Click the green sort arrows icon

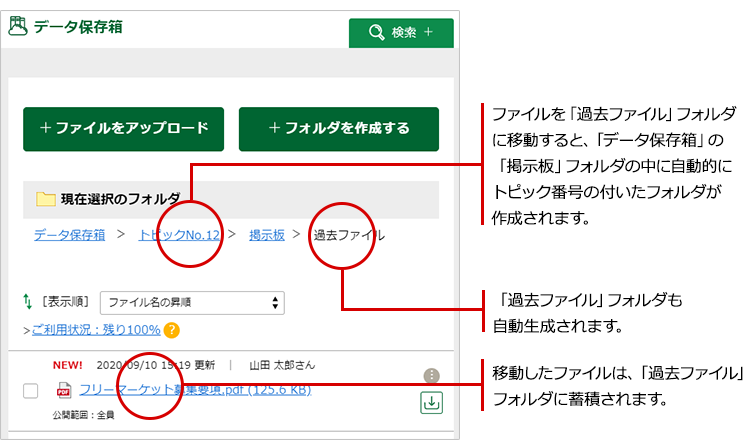(27, 301)
